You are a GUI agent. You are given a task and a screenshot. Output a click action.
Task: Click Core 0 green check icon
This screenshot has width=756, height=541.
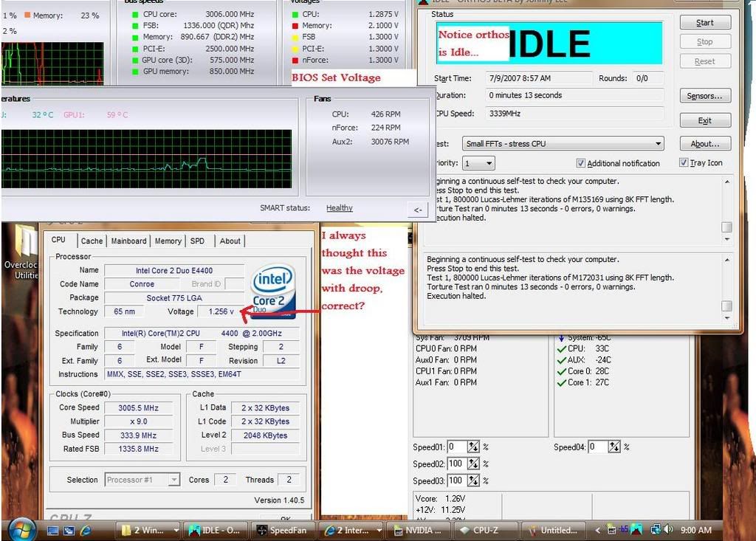[x=561, y=371]
